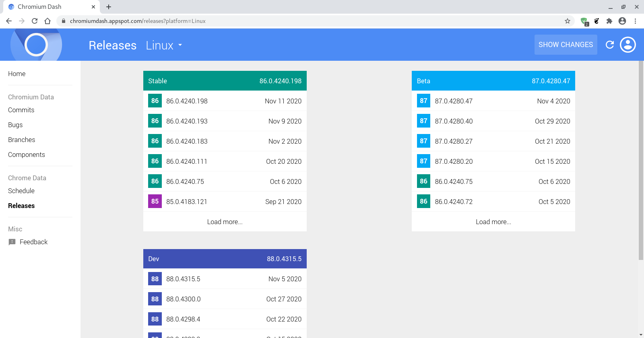This screenshot has height=338, width=644.
Task: Click the Feedback icon in sidebar
Action: [12, 242]
